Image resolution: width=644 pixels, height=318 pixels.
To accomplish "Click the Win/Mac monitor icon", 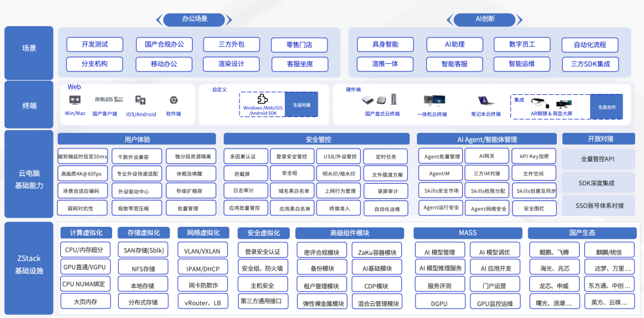I will point(75,100).
